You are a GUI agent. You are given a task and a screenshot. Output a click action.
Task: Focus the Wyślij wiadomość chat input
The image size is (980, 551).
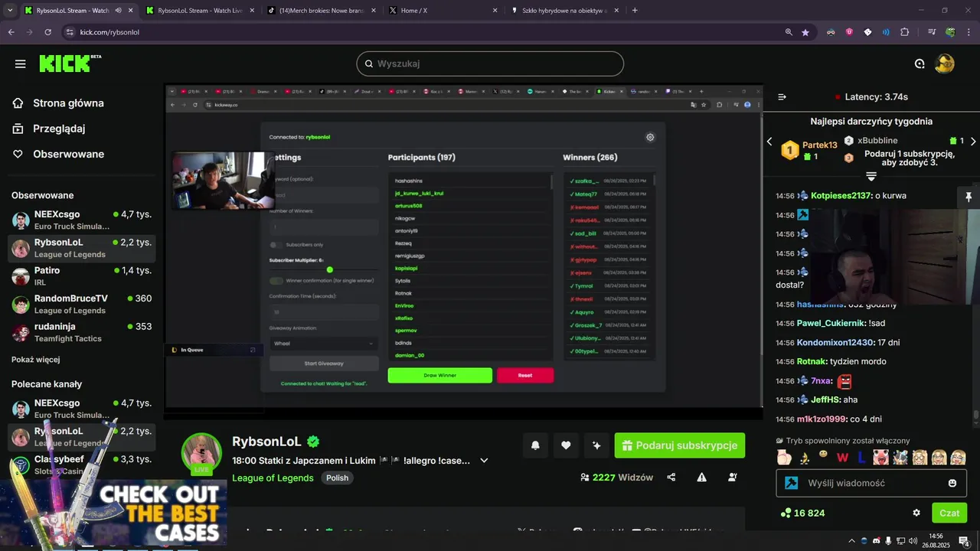tap(871, 483)
